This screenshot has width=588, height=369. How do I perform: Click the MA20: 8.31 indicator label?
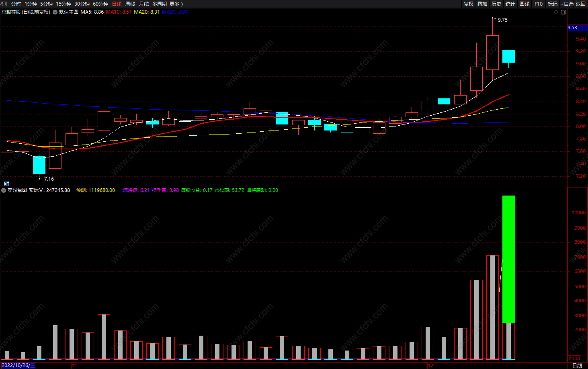[x=147, y=12]
